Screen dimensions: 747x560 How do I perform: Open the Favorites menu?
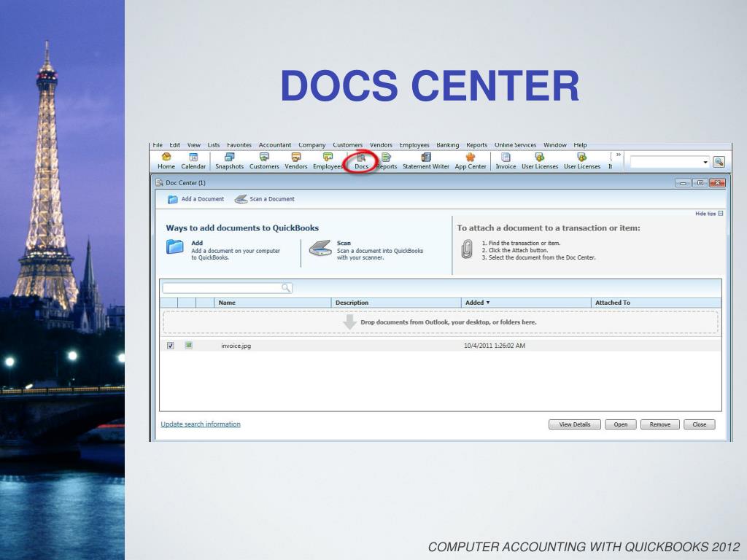tap(239, 145)
